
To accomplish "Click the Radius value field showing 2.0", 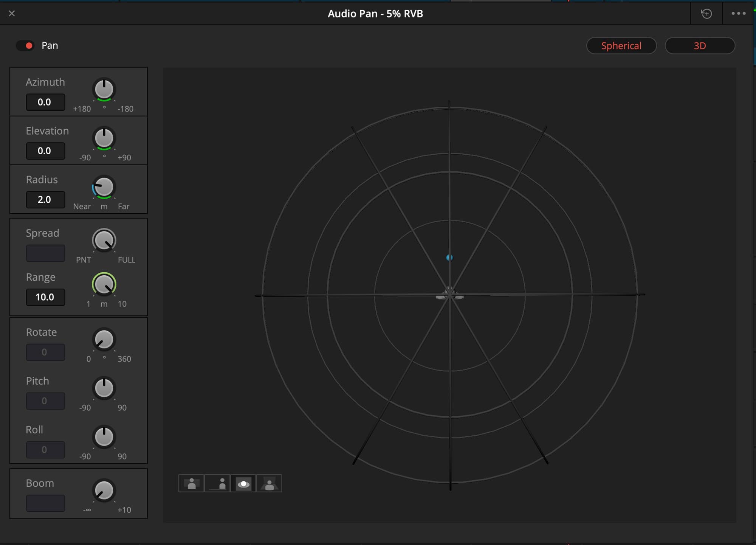I will (45, 200).
